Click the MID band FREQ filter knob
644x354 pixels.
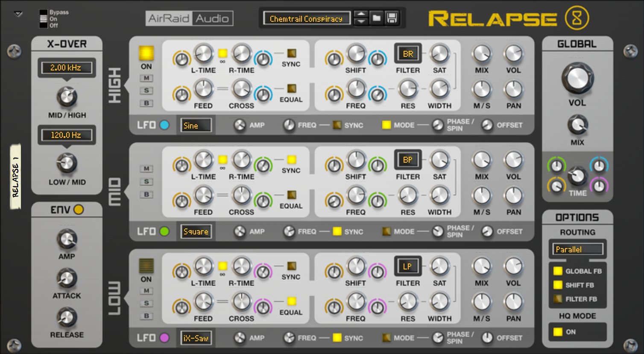tap(355, 195)
